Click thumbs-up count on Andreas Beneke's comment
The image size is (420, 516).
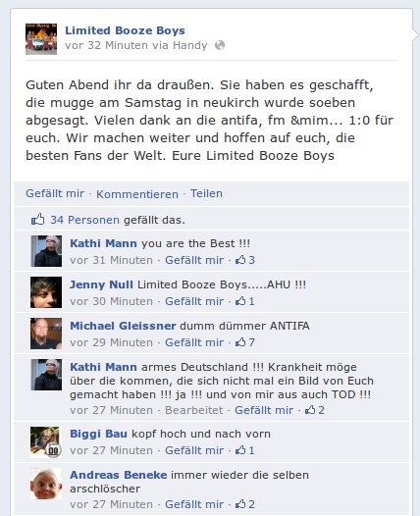245,504
